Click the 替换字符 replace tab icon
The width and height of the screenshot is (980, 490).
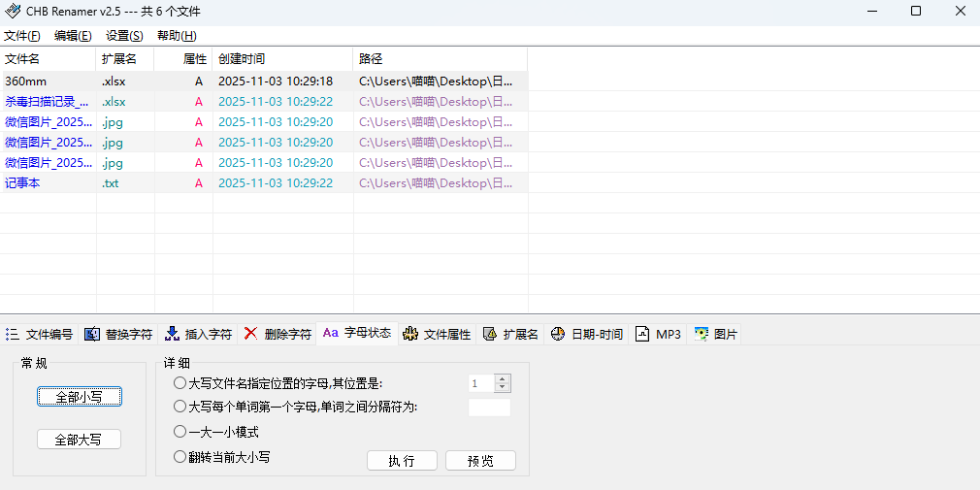[x=92, y=334]
